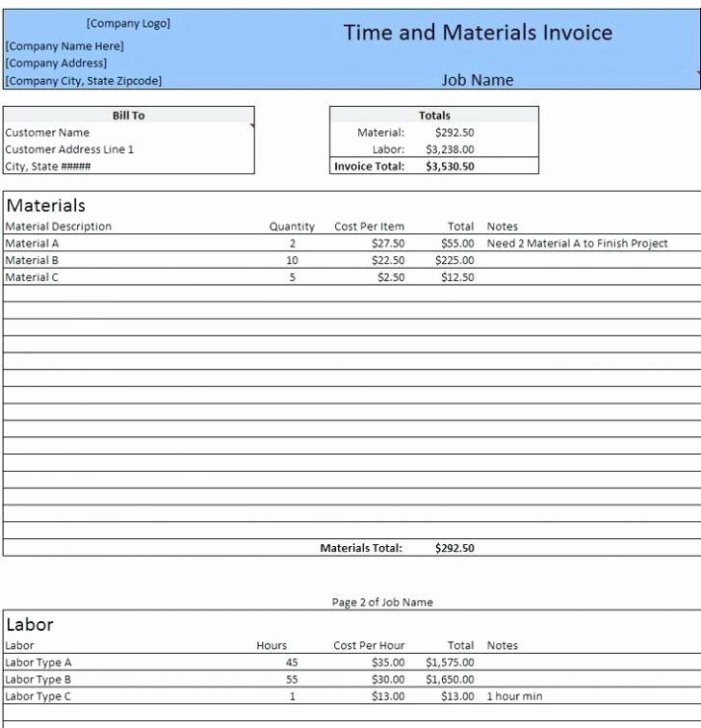The height and width of the screenshot is (728, 701).
Task: Select the $1,650.00 labor total cell
Action: point(450,679)
